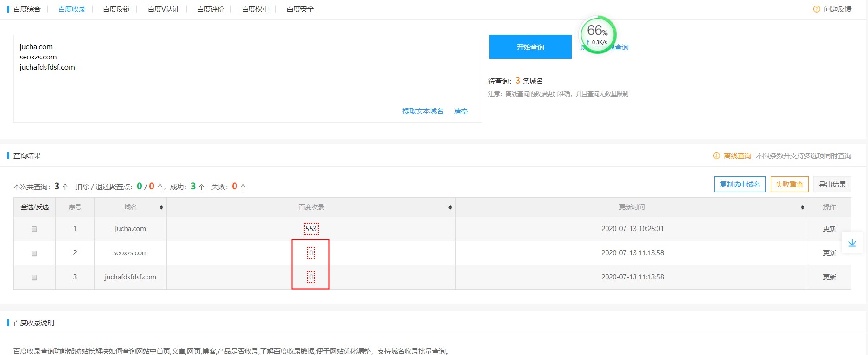This screenshot has height=355, width=868.
Task: Open the 百度权重 tab
Action: [255, 9]
